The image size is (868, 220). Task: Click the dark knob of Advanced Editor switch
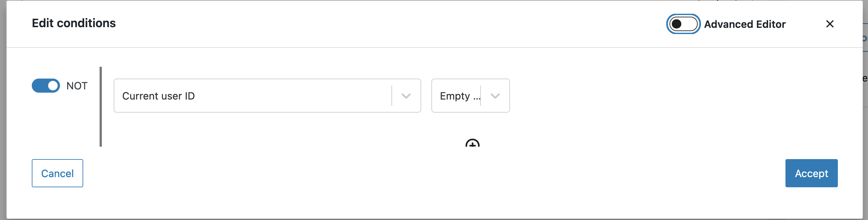pyautogui.click(x=676, y=24)
